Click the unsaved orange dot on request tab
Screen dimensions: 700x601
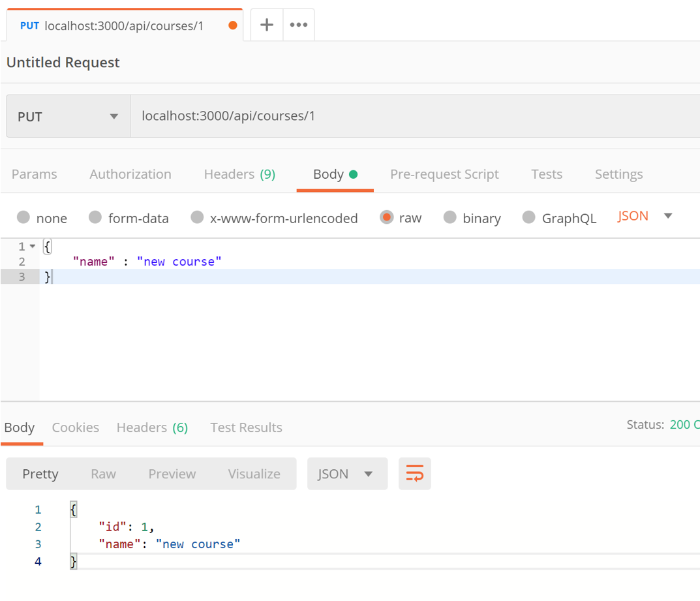pos(233,25)
